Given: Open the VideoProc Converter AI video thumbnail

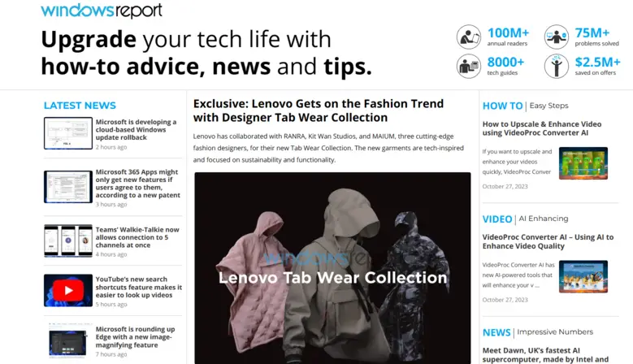Looking at the screenshot, I should 583,277.
